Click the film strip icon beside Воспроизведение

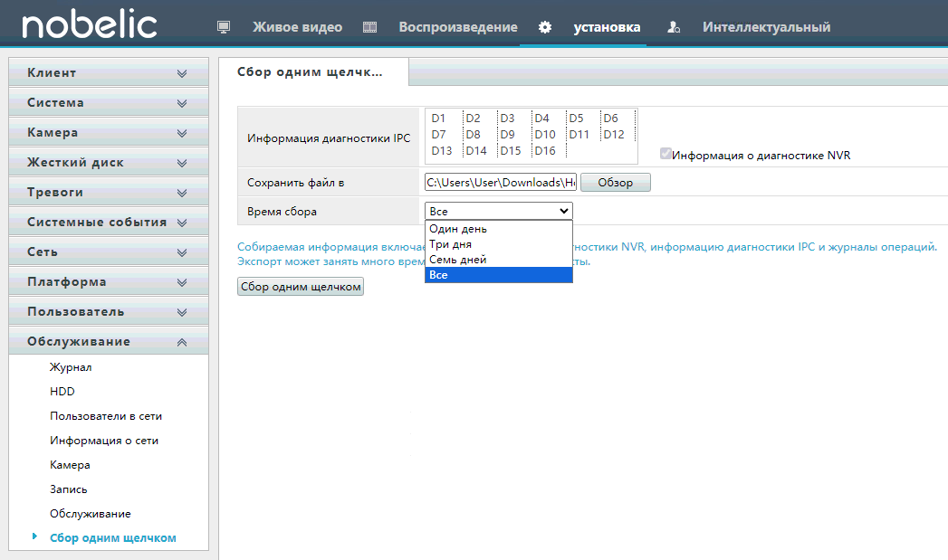370,27
